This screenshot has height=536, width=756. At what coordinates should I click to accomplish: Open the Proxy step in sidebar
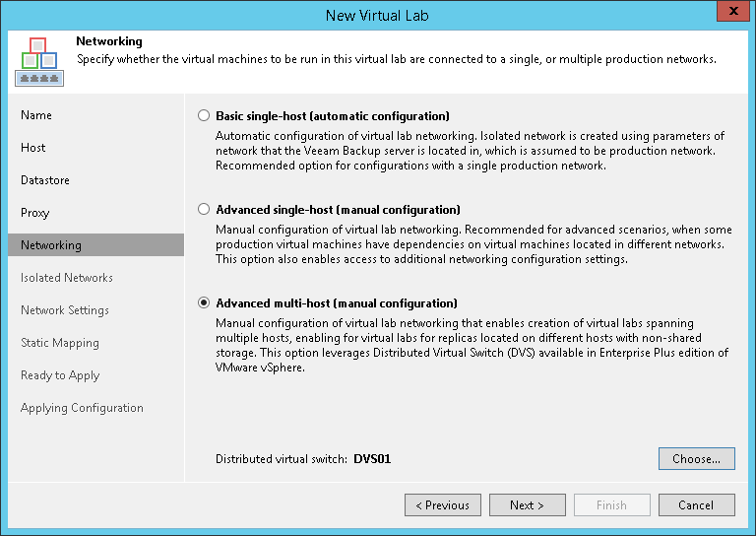point(35,213)
